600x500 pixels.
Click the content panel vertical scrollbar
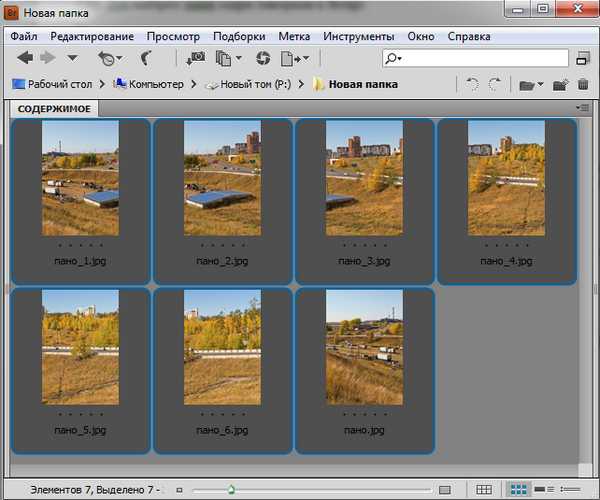(x=584, y=291)
